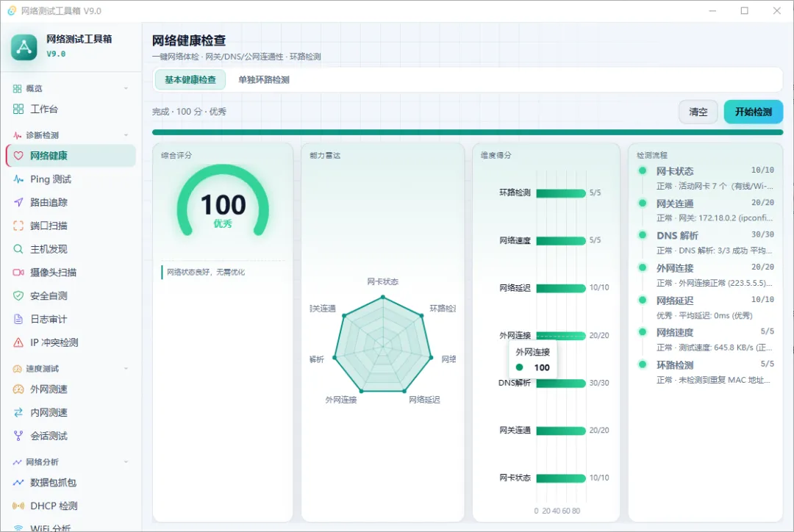
Task: Click the 工作台 grid icon
Action: (x=18, y=109)
